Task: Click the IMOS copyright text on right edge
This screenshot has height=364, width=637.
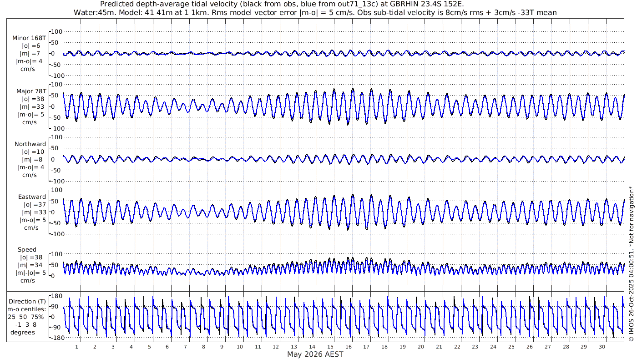Action: tap(631, 264)
